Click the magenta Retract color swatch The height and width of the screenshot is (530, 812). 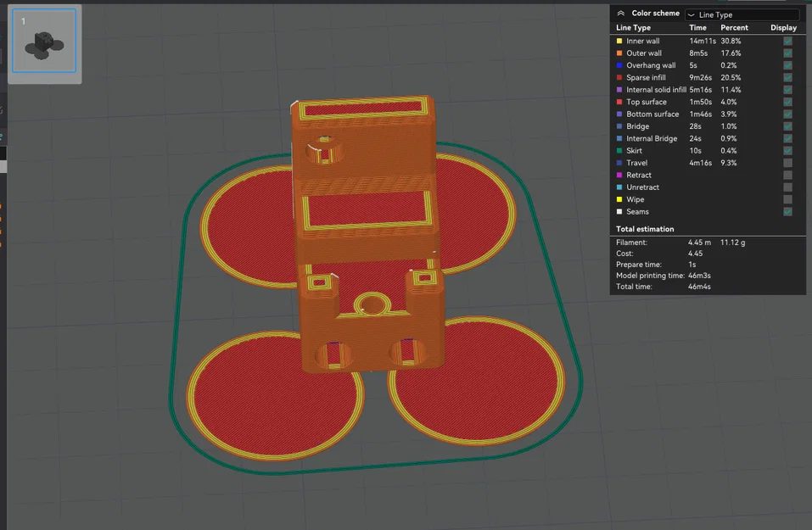pyautogui.click(x=619, y=175)
